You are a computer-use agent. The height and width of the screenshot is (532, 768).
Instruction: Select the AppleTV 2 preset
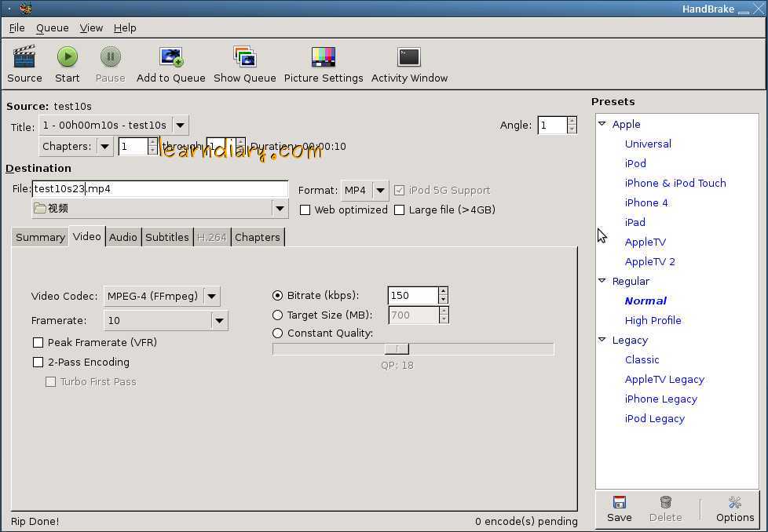pos(650,262)
